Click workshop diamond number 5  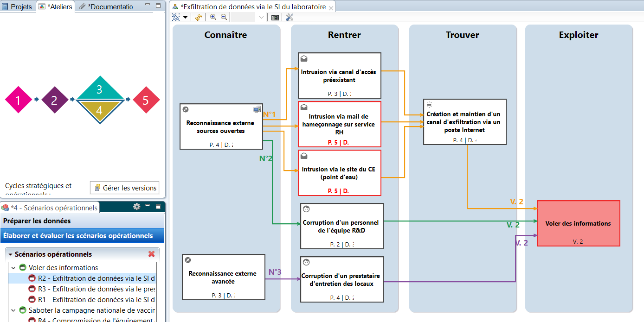(146, 100)
